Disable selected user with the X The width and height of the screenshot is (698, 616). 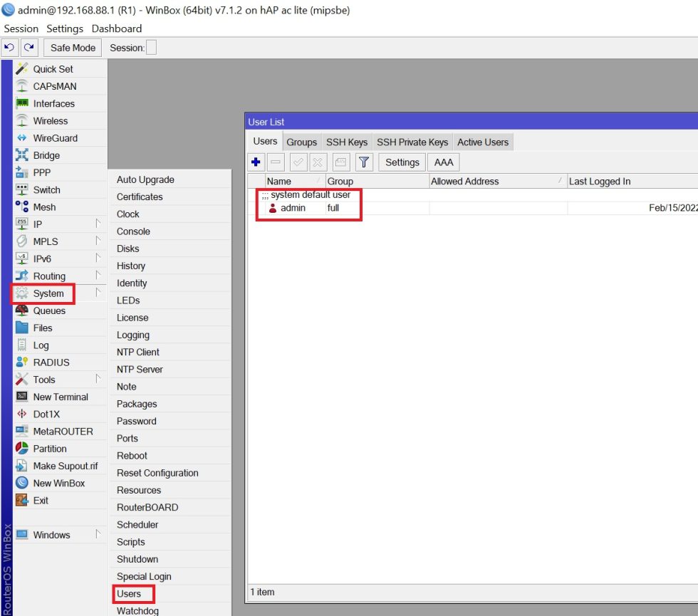point(318,162)
